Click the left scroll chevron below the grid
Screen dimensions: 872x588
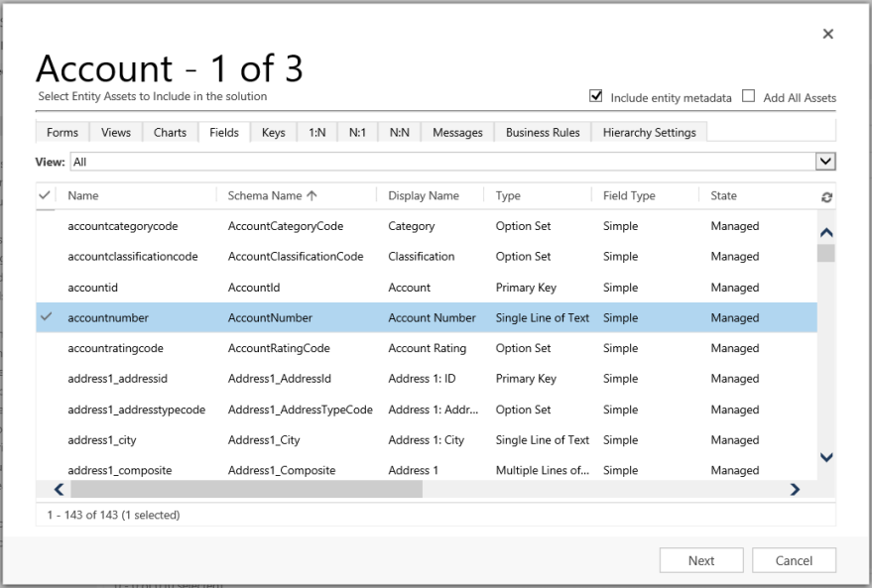point(58,490)
